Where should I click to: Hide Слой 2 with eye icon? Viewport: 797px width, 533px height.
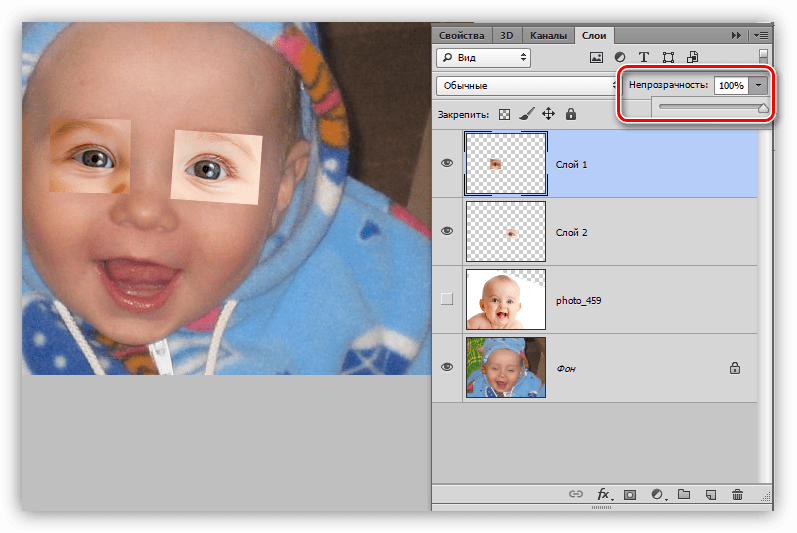click(x=447, y=231)
